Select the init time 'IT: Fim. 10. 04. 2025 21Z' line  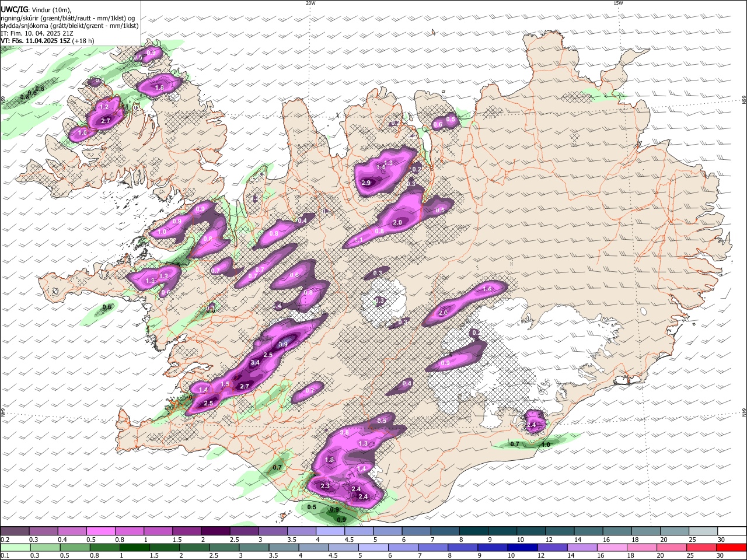[37, 33]
